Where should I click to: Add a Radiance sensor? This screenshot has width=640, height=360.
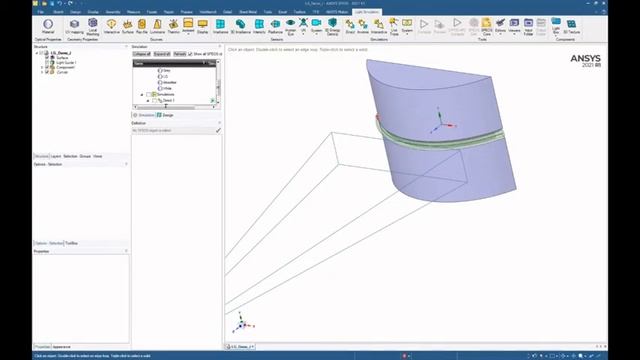[275, 27]
